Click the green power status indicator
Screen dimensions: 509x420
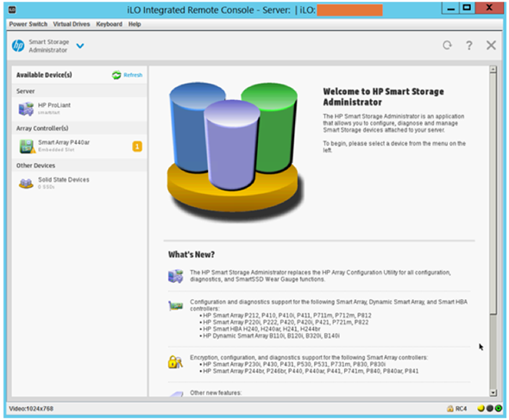tap(499, 408)
